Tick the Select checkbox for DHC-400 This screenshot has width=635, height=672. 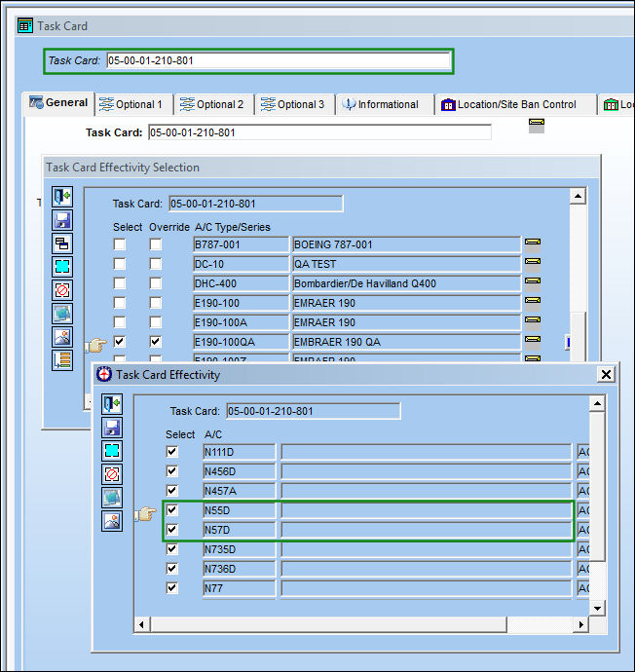pos(120,283)
